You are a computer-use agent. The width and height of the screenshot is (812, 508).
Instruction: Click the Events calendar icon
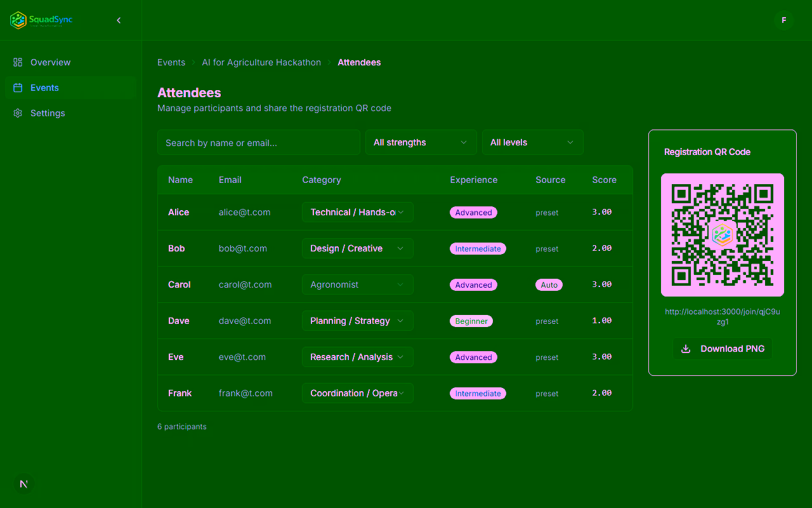pyautogui.click(x=18, y=88)
